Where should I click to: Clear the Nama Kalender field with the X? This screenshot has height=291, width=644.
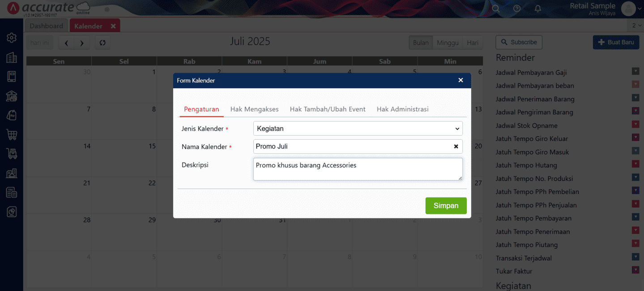[456, 146]
